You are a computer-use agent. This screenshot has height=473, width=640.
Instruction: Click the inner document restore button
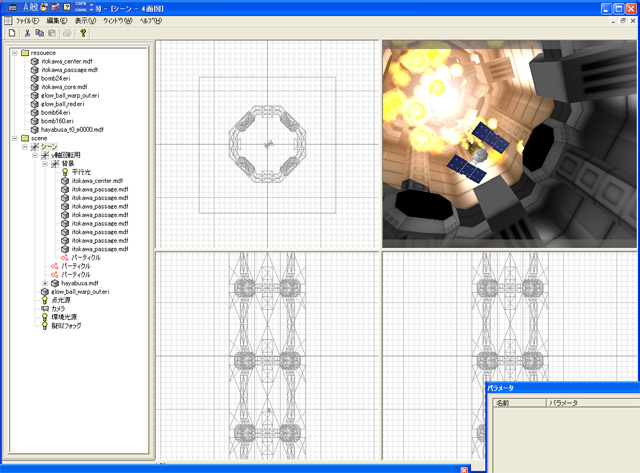click(623, 21)
